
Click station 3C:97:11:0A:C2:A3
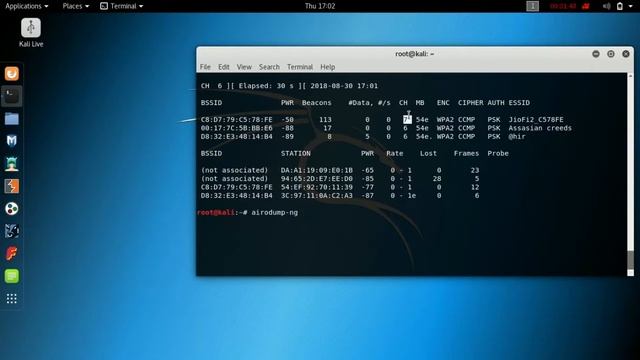[x=317, y=196]
